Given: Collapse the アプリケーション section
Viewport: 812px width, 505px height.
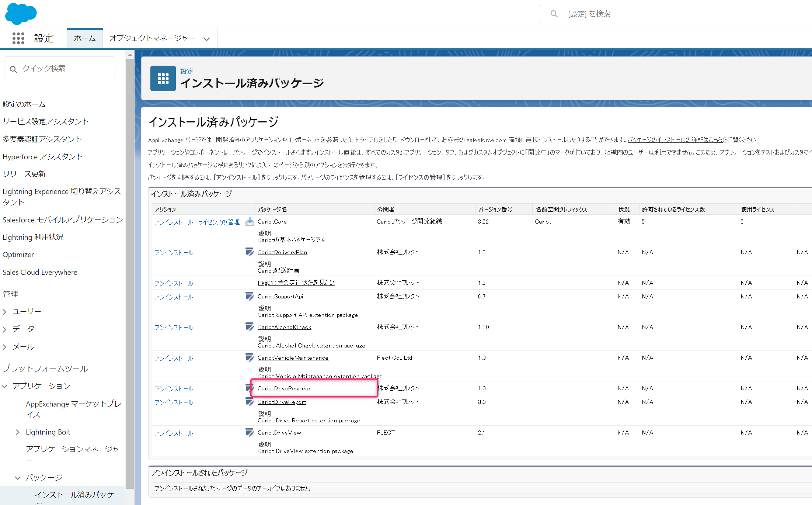Looking at the screenshot, I should click(4, 386).
